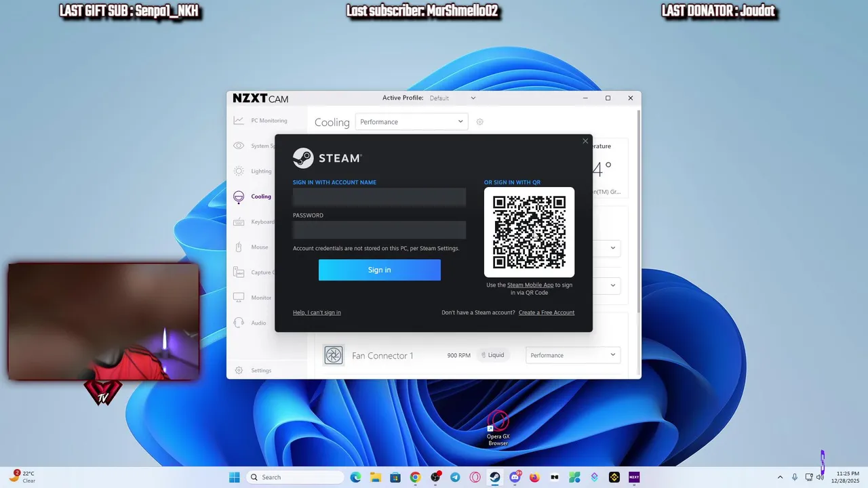Click the volume speaker tray icon
This screenshot has height=488, width=868.
(821, 477)
